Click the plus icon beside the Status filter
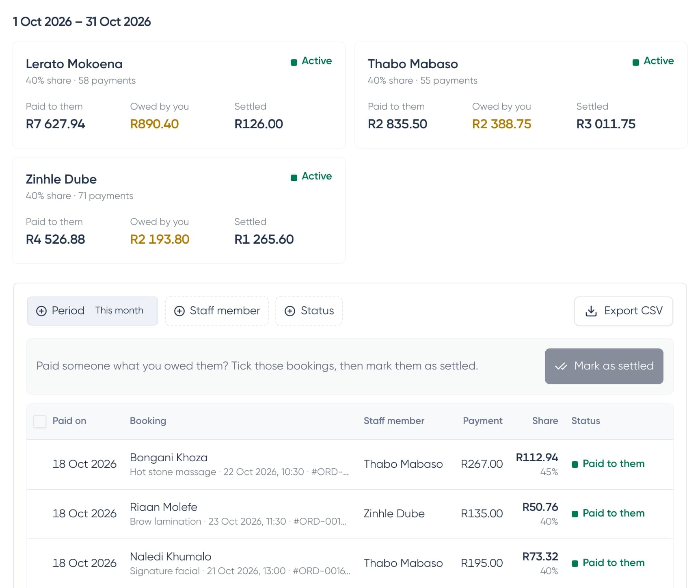Image resolution: width=700 pixels, height=588 pixels. 290,311
